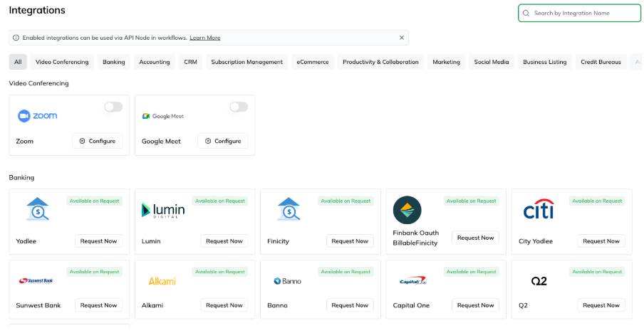This screenshot has width=644, height=333.
Task: Click Request Now for Q2
Action: [x=601, y=305]
